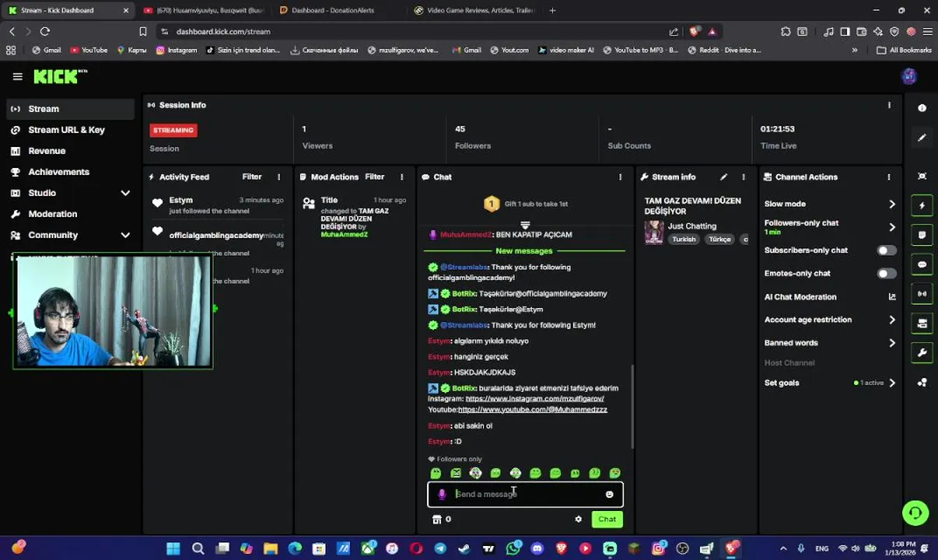Focus the Send a message field
938x560 pixels.
[525, 494]
